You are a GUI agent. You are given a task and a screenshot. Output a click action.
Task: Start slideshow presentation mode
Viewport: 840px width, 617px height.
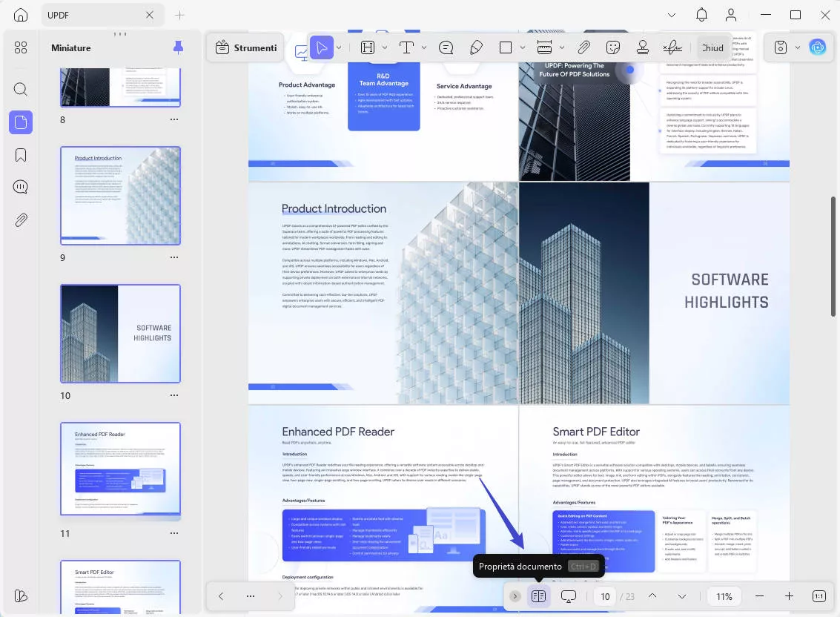tap(569, 596)
